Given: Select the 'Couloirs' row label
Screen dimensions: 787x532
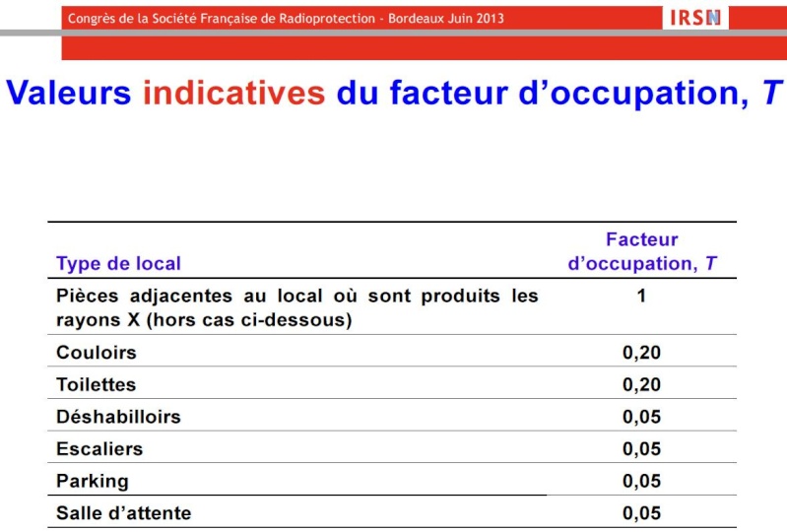Looking at the screenshot, I should [97, 353].
